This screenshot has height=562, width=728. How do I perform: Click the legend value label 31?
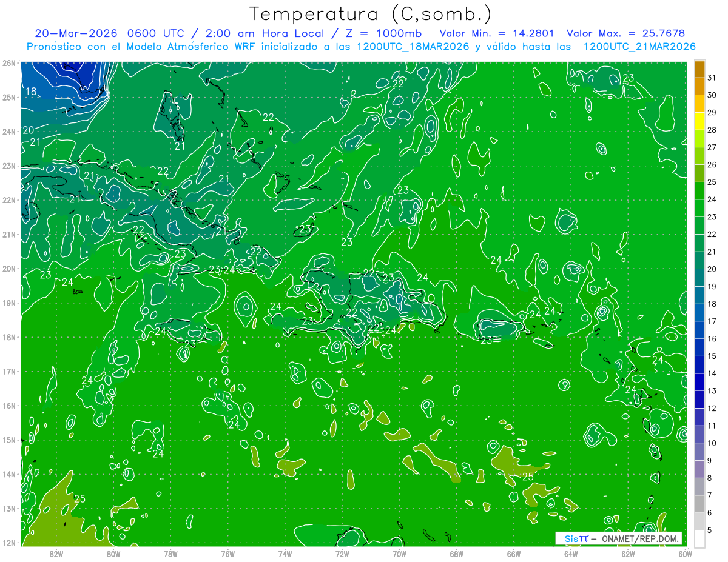pyautogui.click(x=712, y=77)
